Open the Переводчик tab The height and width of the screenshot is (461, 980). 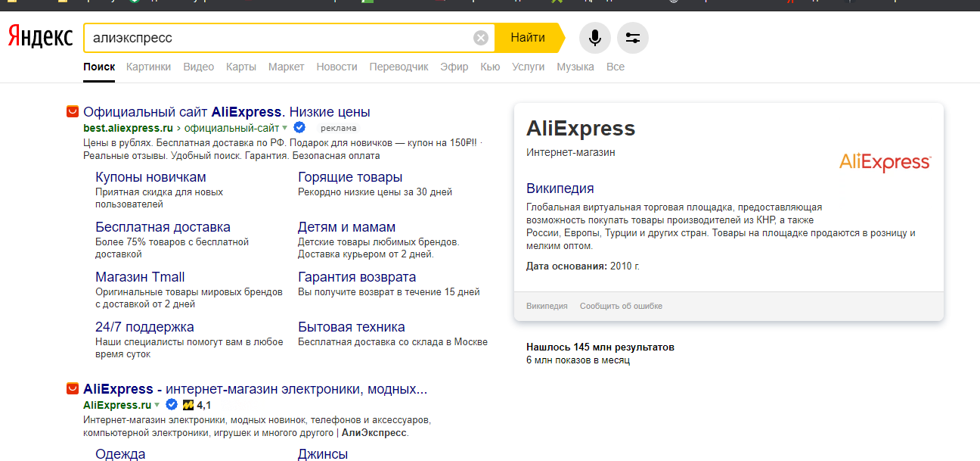coord(399,67)
